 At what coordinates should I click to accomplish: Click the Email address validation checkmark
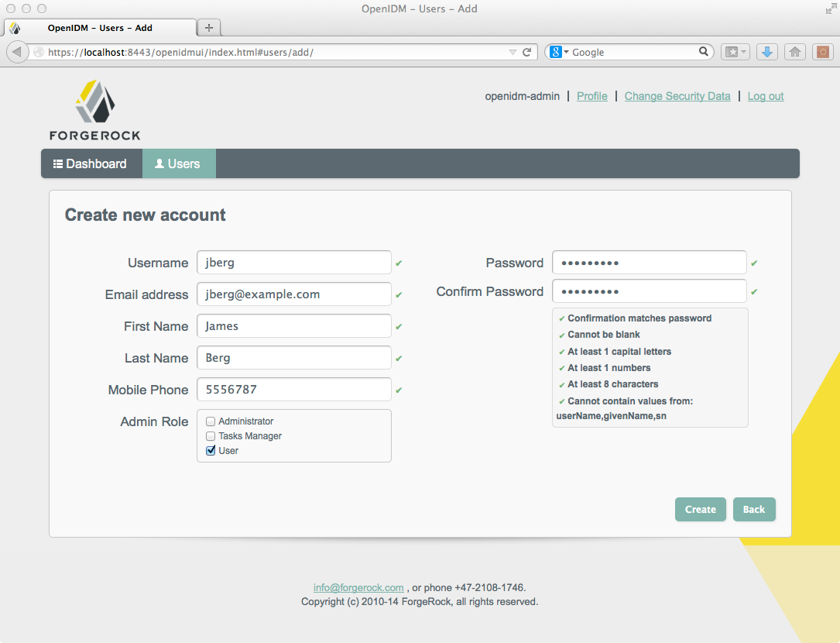pyautogui.click(x=399, y=295)
